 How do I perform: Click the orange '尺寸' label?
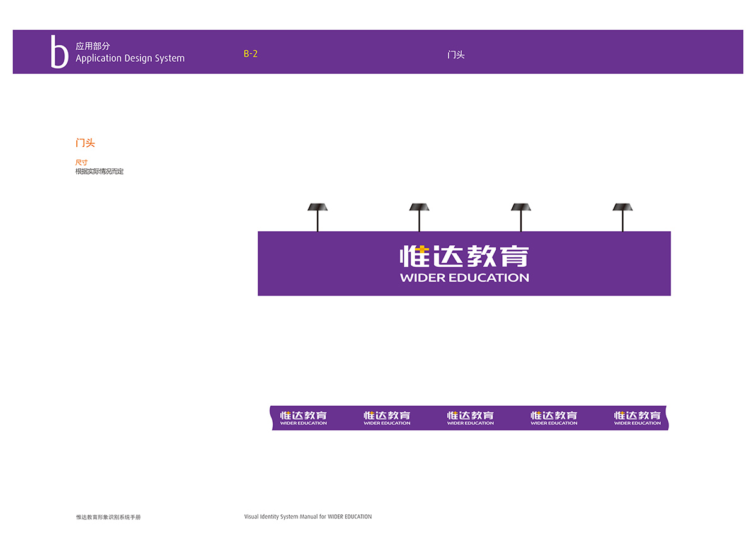tap(81, 163)
